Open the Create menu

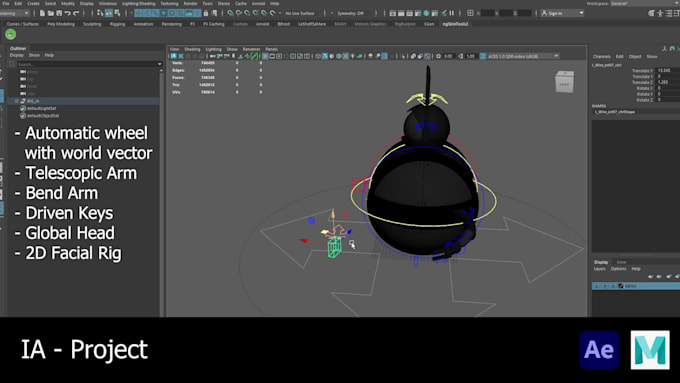[33, 3]
